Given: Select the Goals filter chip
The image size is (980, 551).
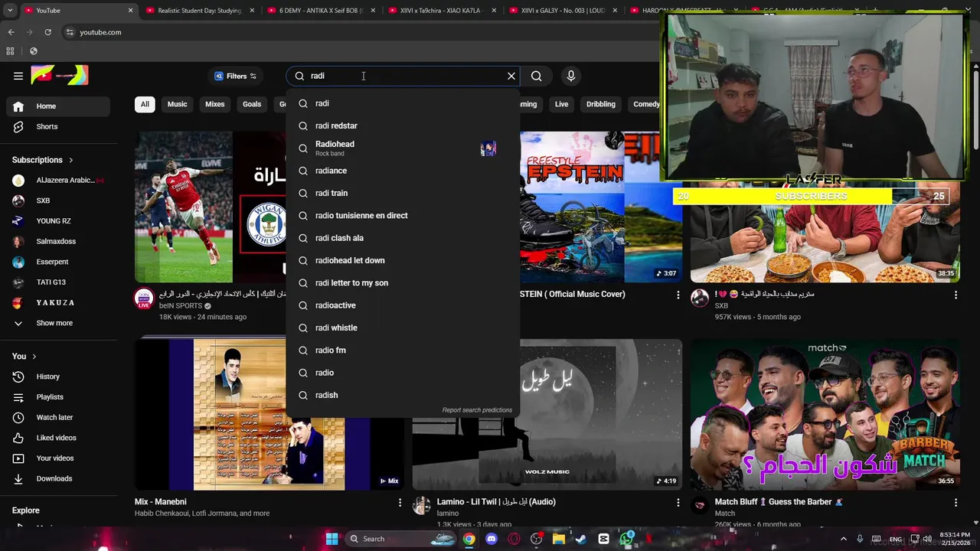Looking at the screenshot, I should click(252, 104).
